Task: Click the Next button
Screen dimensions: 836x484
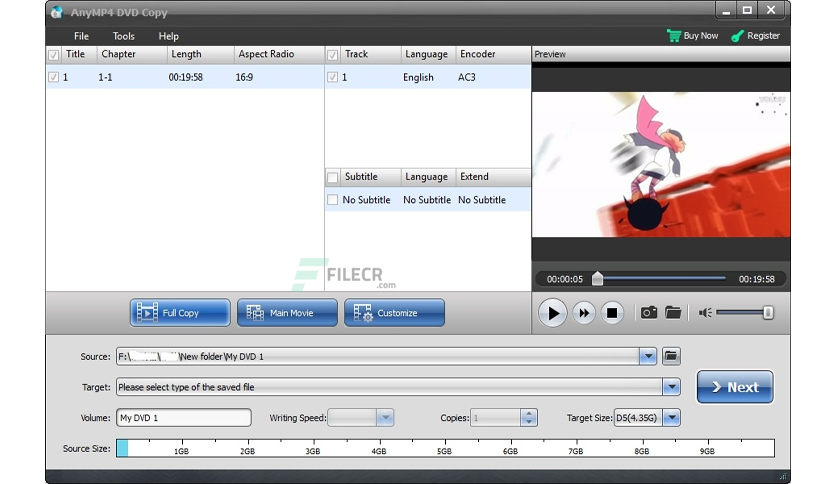Action: pyautogui.click(x=735, y=387)
